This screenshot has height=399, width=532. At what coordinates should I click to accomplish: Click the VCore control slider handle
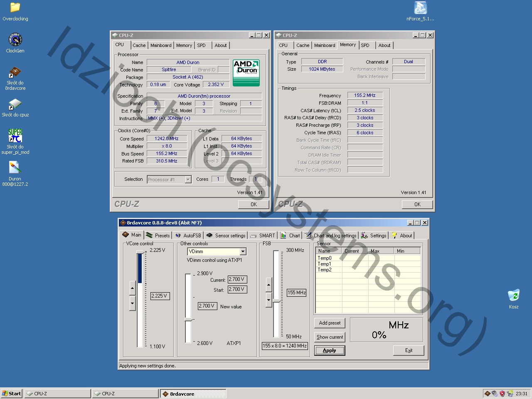point(140,253)
